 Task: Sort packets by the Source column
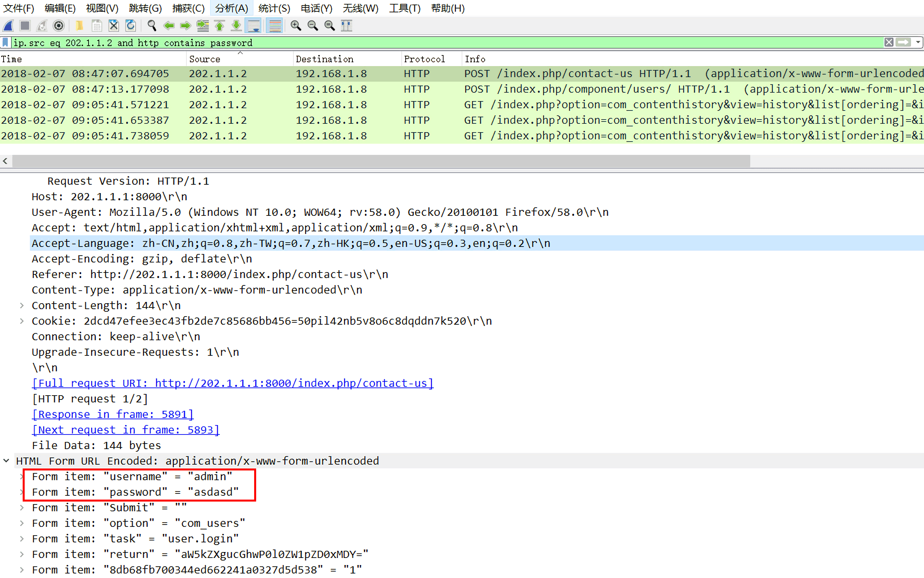(x=240, y=59)
